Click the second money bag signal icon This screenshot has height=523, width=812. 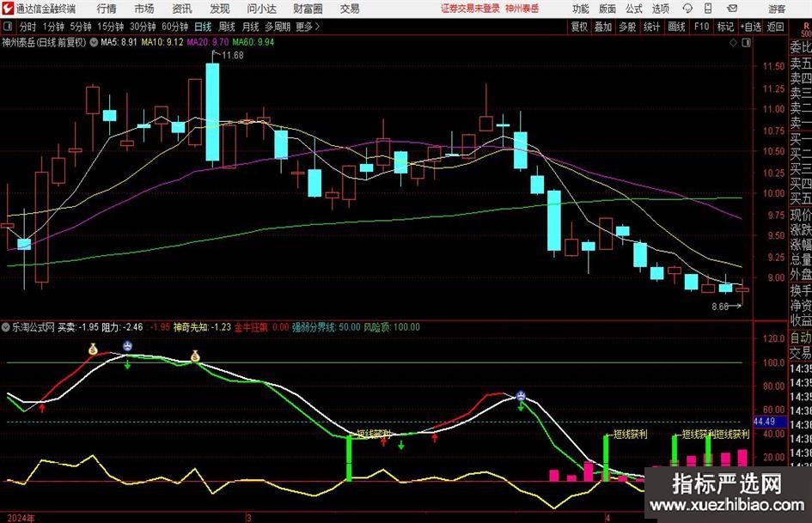point(195,356)
